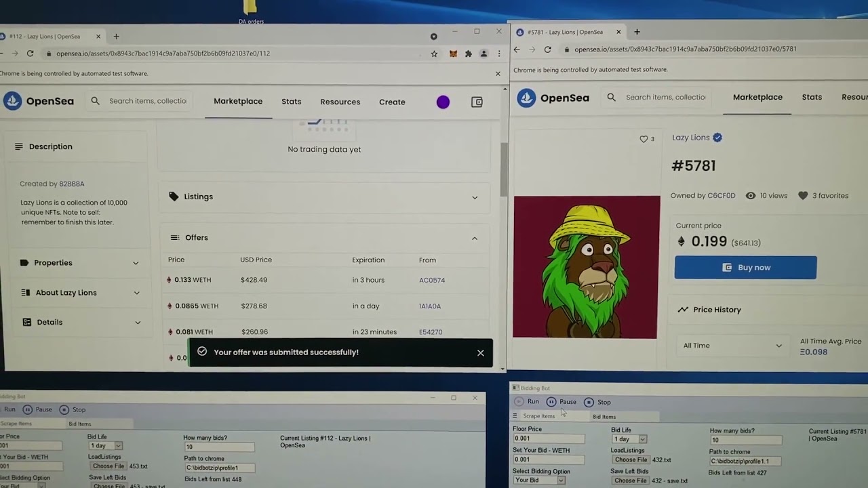This screenshot has height=488, width=868.
Task: Pause the left Bidding Bot
Action: pyautogui.click(x=37, y=409)
